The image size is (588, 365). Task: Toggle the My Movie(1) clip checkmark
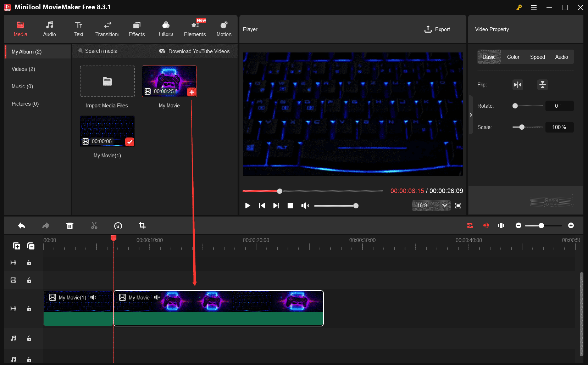tap(129, 142)
